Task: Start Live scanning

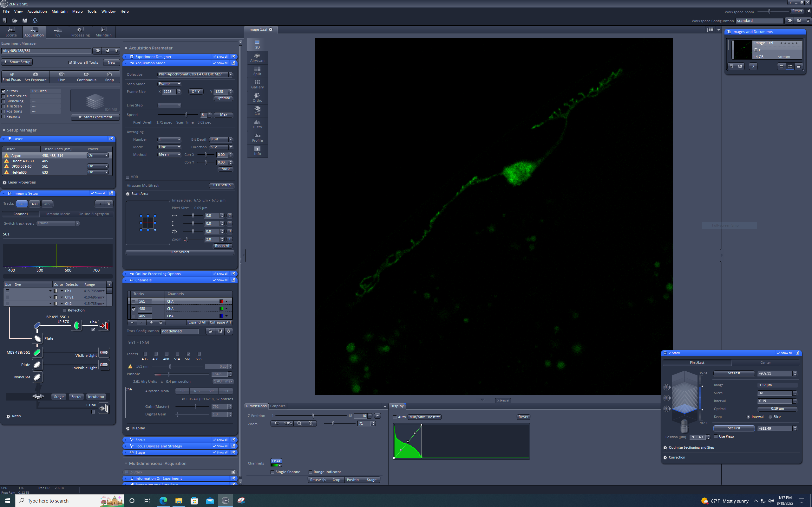Action: [62, 76]
